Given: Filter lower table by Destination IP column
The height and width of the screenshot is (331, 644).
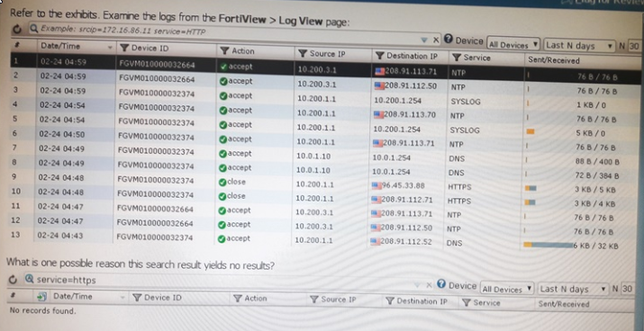Looking at the screenshot, I should pyautogui.click(x=390, y=301).
